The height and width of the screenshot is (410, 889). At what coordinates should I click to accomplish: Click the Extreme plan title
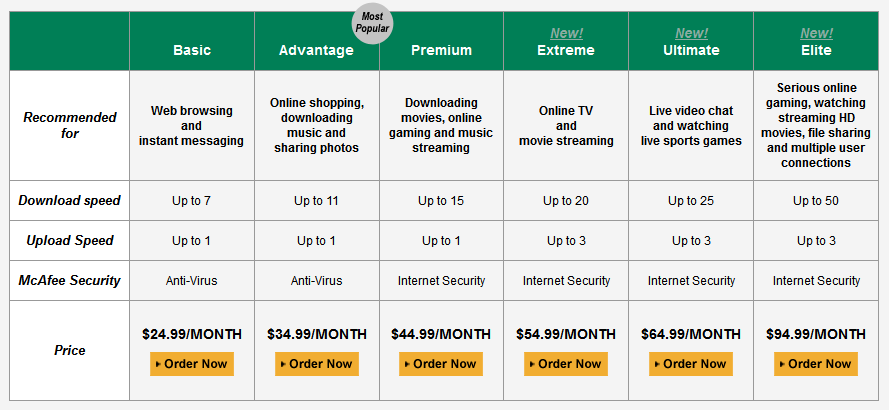566,50
